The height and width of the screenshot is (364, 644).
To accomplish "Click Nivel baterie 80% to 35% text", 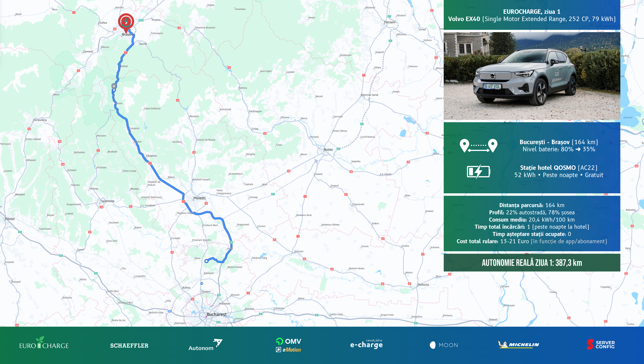I will pos(559,149).
